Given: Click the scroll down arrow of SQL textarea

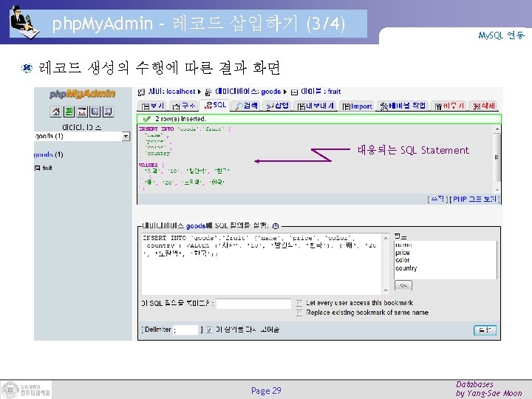Looking at the screenshot, I should (386, 291).
